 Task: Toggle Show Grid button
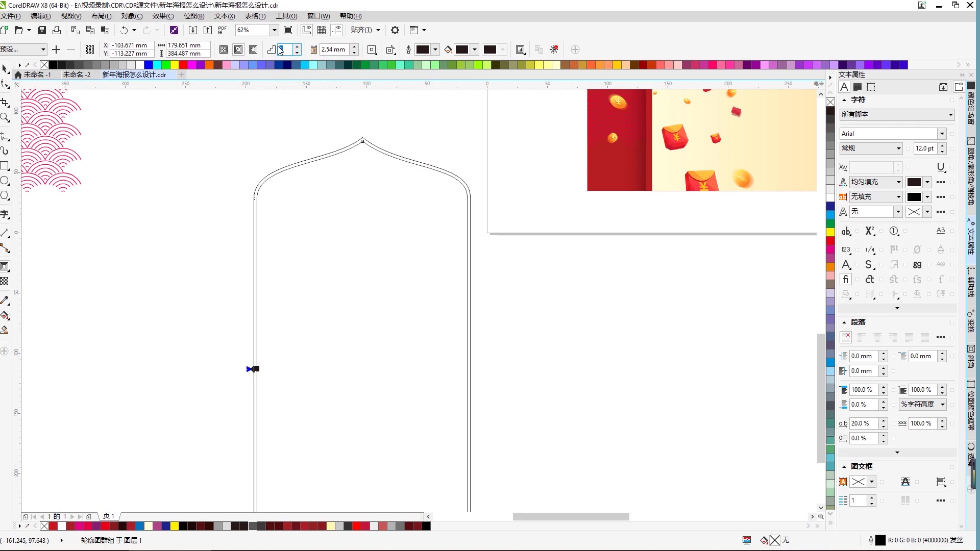322,30
